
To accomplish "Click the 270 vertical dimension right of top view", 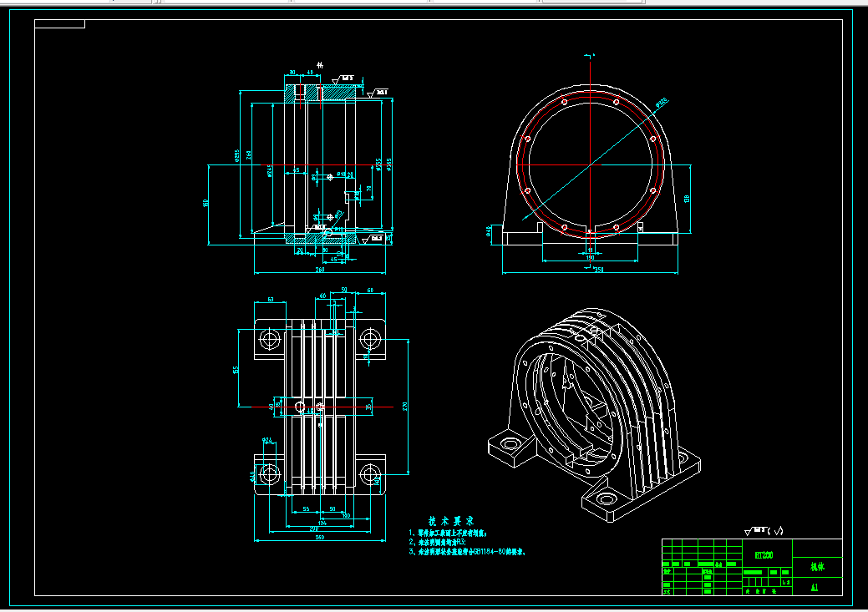I will point(404,407).
